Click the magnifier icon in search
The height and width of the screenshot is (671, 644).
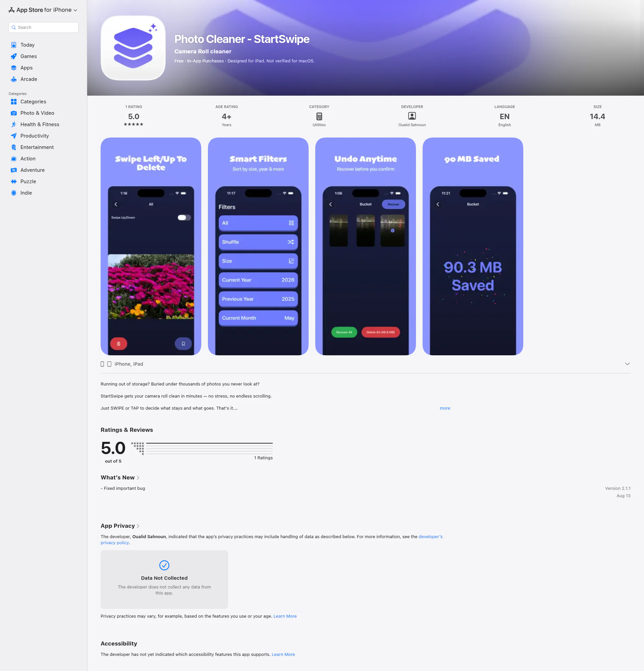click(14, 28)
